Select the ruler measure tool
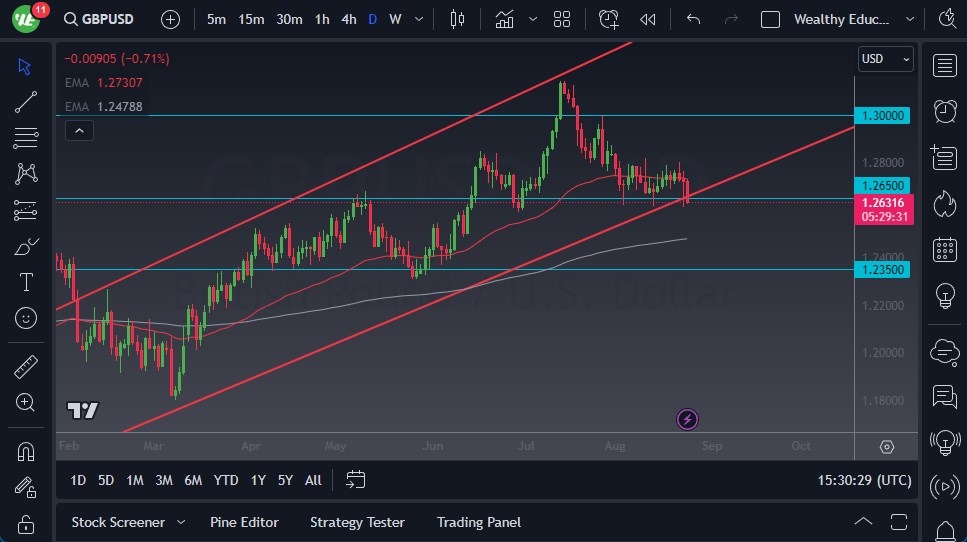 point(25,367)
